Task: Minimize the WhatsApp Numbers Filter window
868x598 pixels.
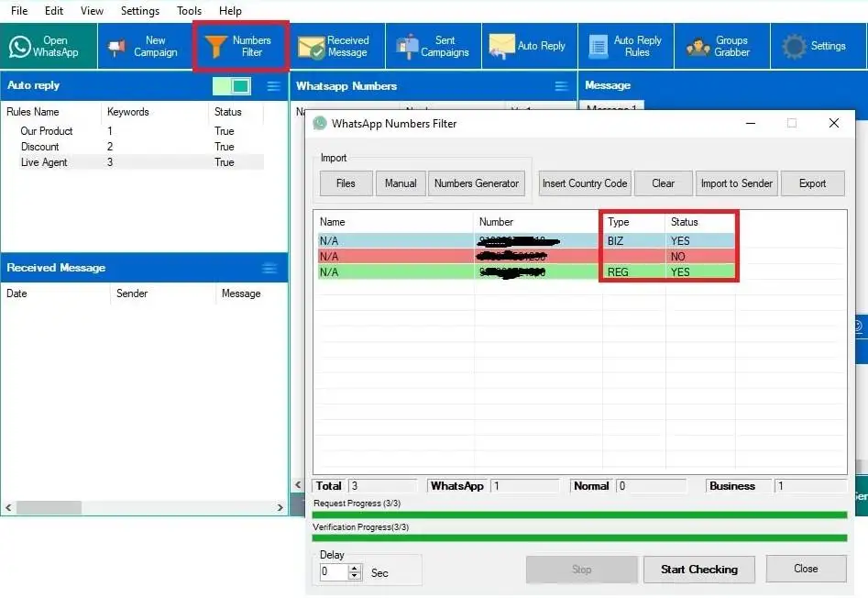Action: click(751, 123)
